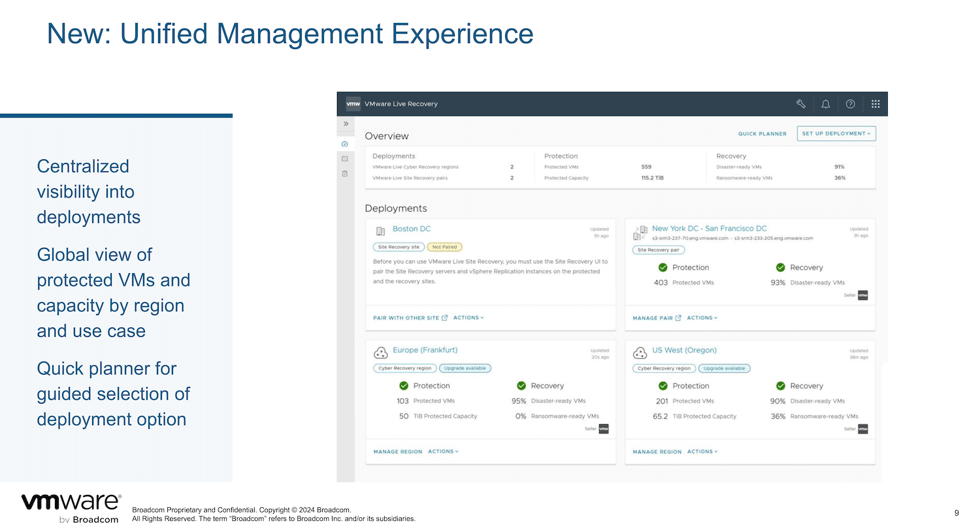This screenshot has width=980, height=523.
Task: Open New York DC - San Francisco DC title
Action: (710, 229)
